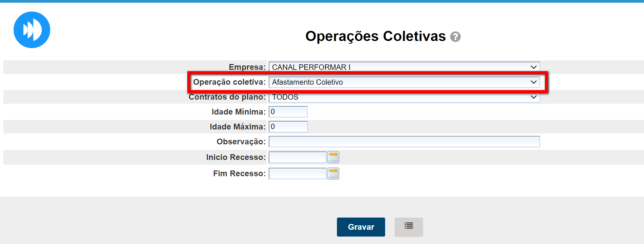The image size is (644, 244).
Task: Focus the Fim Recesso date field
Action: (297, 174)
